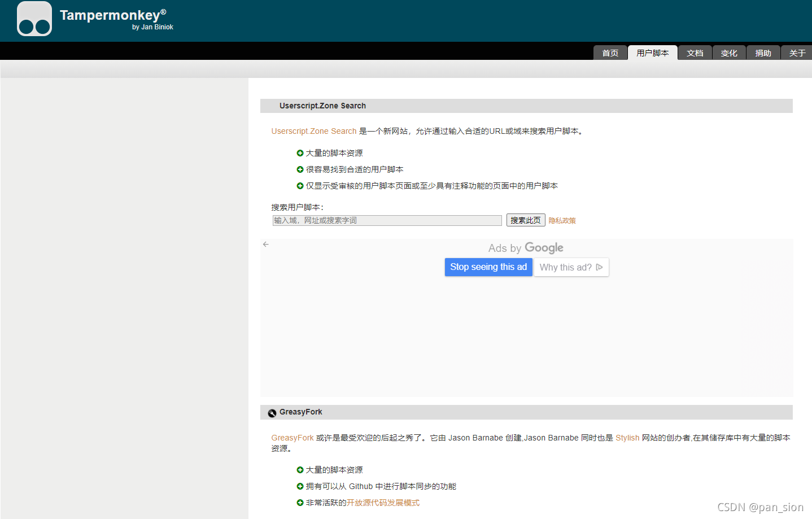Screen dimensions: 812x519
Task: Open the 文档 tab
Action: (695, 53)
